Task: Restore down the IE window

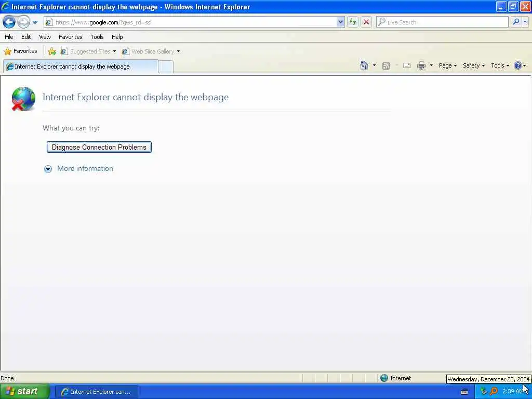Action: [513, 6]
